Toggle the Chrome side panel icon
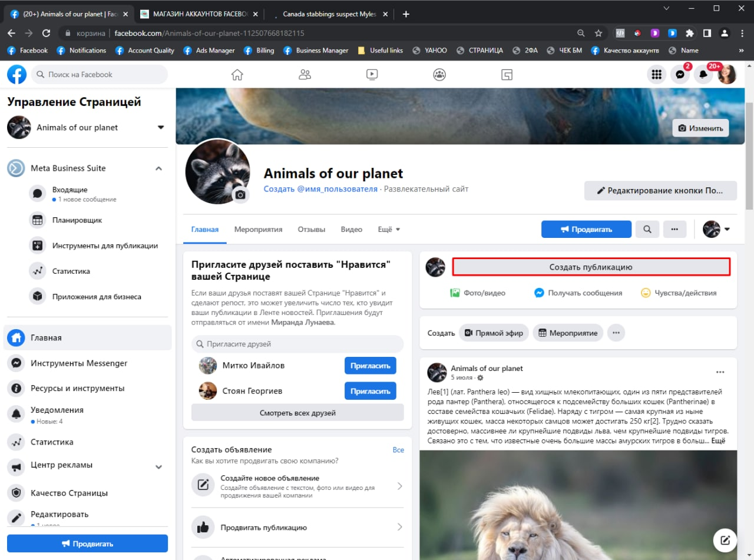 [x=707, y=33]
